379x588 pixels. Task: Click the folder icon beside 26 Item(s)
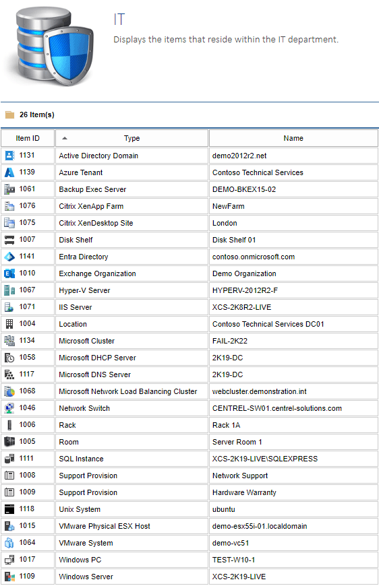9,115
